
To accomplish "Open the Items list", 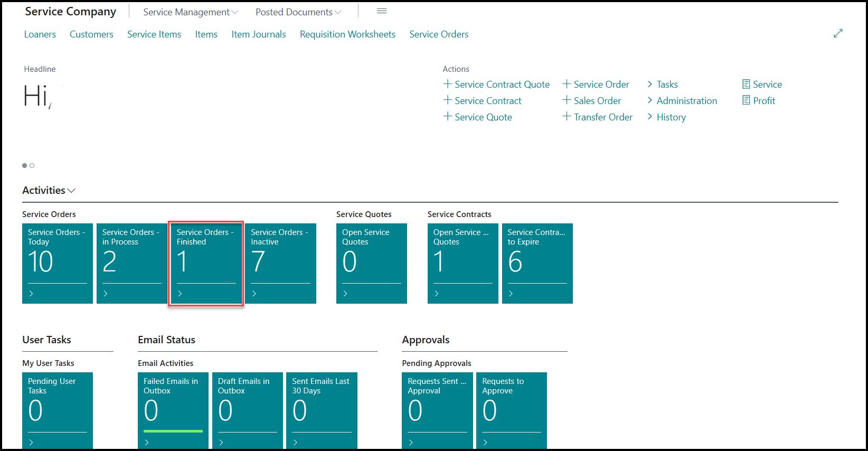I will 206,34.
